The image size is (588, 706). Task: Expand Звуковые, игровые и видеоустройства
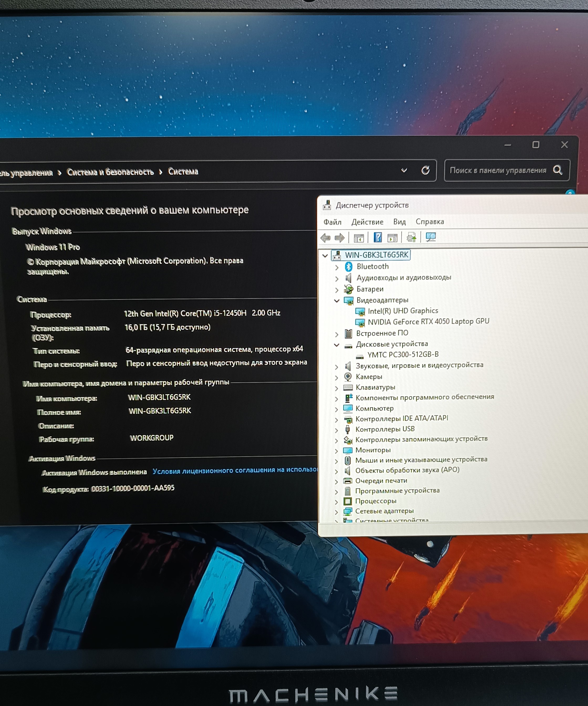(336, 367)
